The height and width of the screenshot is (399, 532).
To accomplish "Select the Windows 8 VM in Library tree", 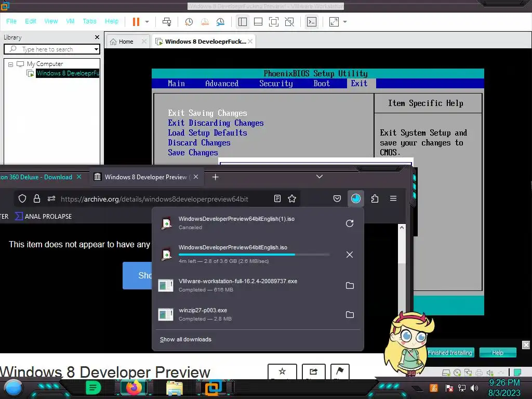I will pos(68,73).
